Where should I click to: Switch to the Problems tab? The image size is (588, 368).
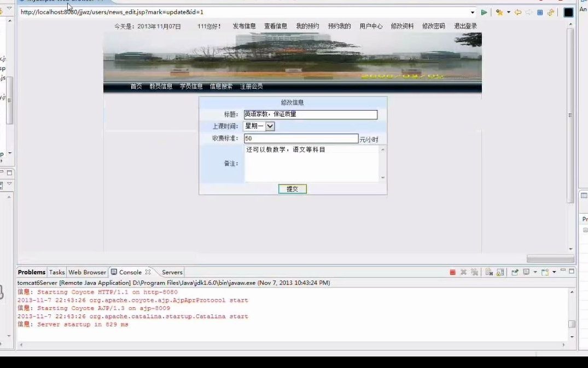32,272
